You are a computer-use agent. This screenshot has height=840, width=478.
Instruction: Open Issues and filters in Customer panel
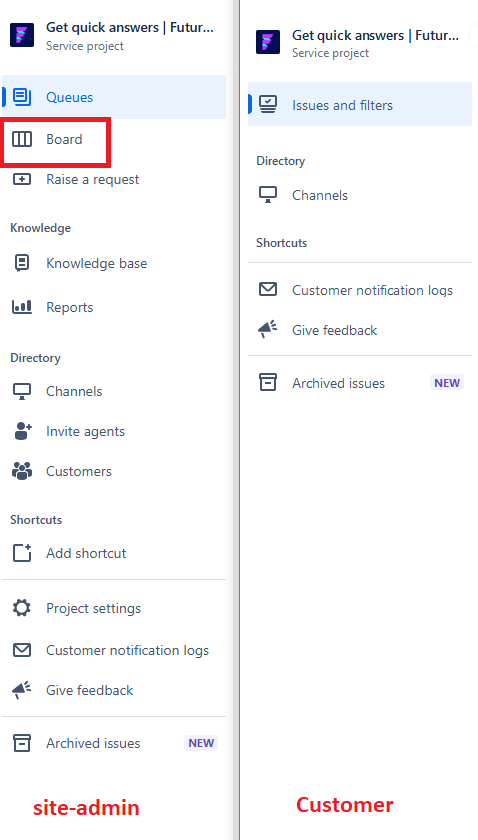(x=360, y=104)
